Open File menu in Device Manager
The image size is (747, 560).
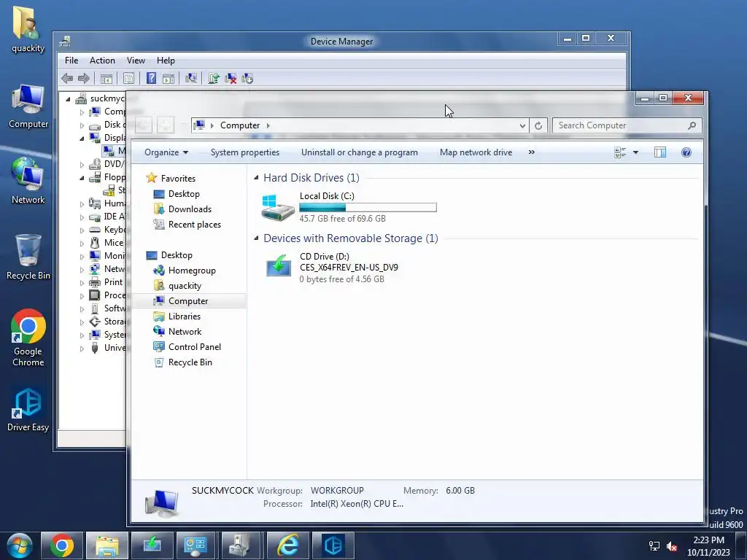[71, 61]
